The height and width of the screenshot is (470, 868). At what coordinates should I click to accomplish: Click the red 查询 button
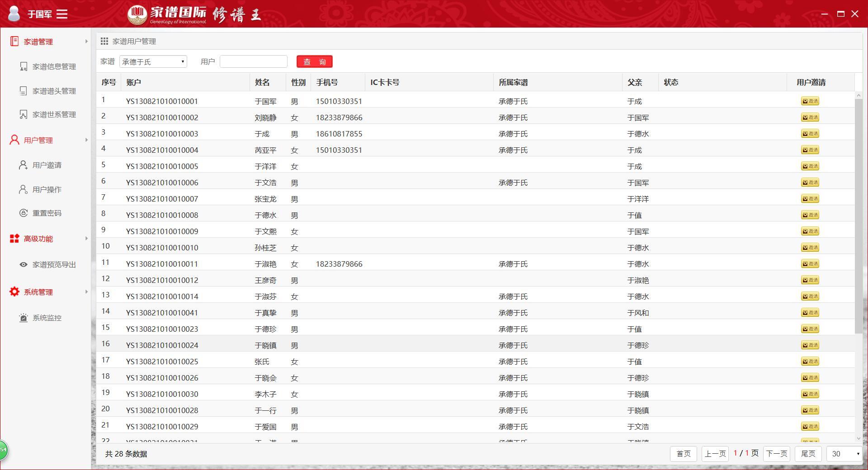(315, 61)
